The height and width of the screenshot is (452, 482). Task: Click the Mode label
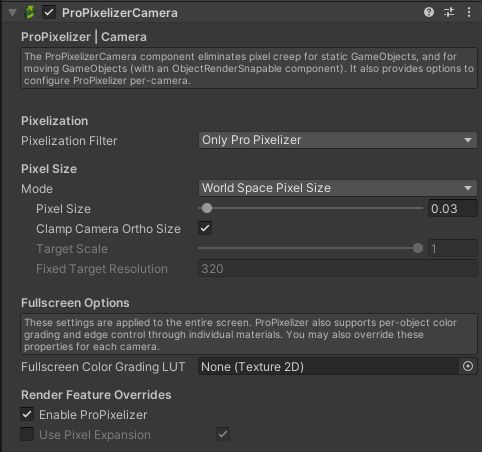37,189
